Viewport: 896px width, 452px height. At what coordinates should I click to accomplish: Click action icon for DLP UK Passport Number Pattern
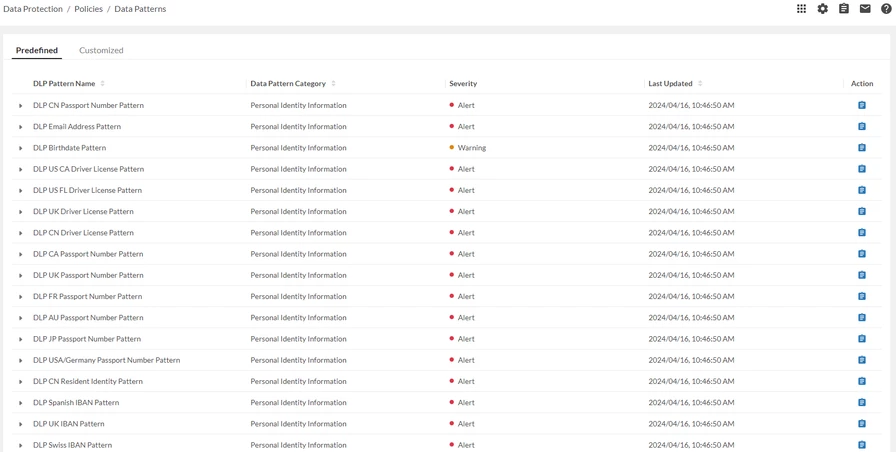coord(862,275)
